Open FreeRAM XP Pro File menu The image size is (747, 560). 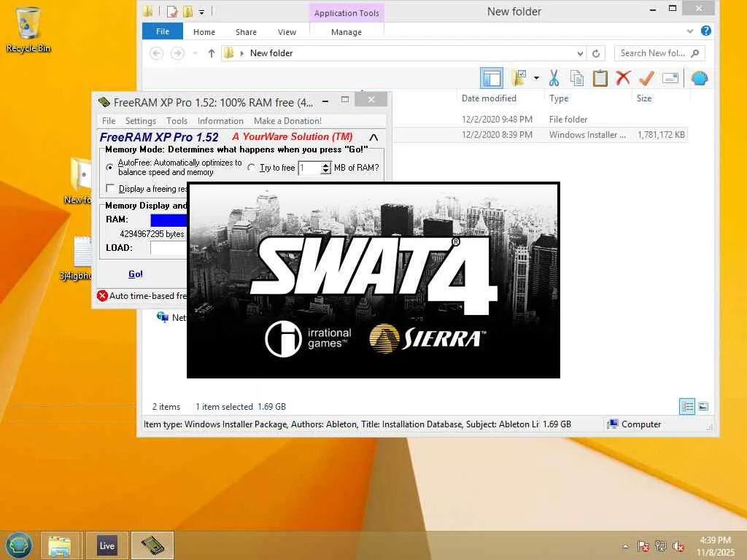coord(109,121)
